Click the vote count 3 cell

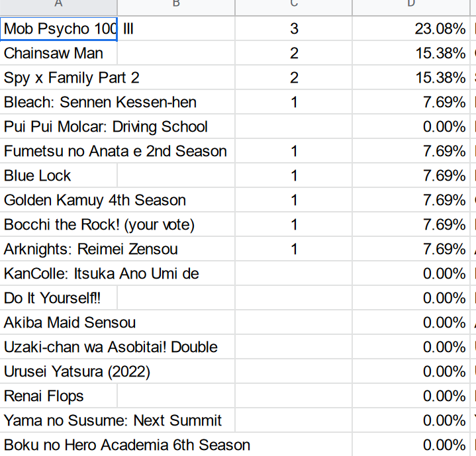coord(294,29)
